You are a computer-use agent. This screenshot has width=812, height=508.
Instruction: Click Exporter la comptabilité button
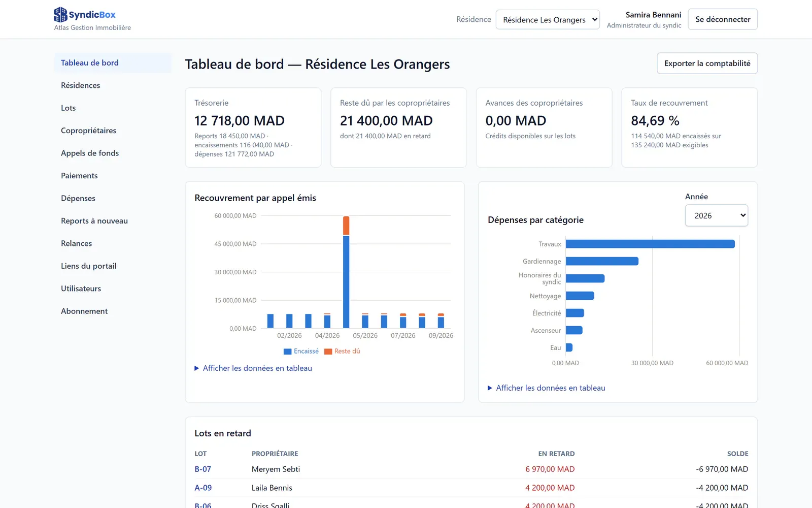[707, 63]
